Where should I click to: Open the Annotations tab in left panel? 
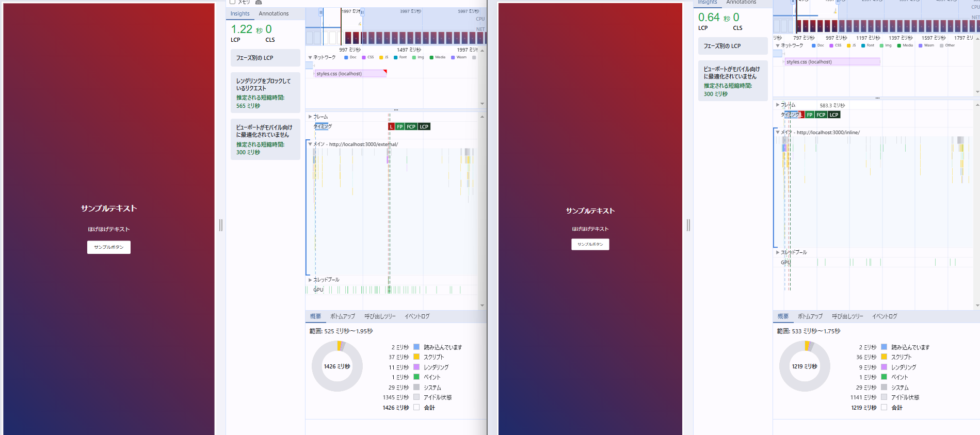[274, 13]
